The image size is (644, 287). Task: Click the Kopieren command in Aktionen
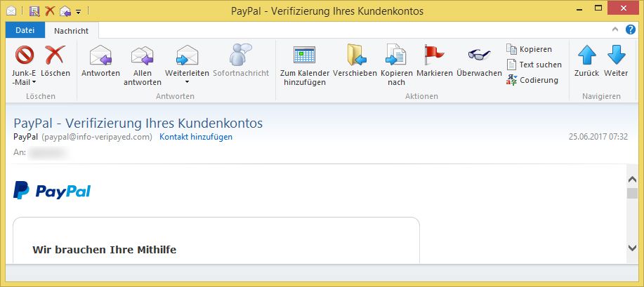pyautogui.click(x=529, y=49)
